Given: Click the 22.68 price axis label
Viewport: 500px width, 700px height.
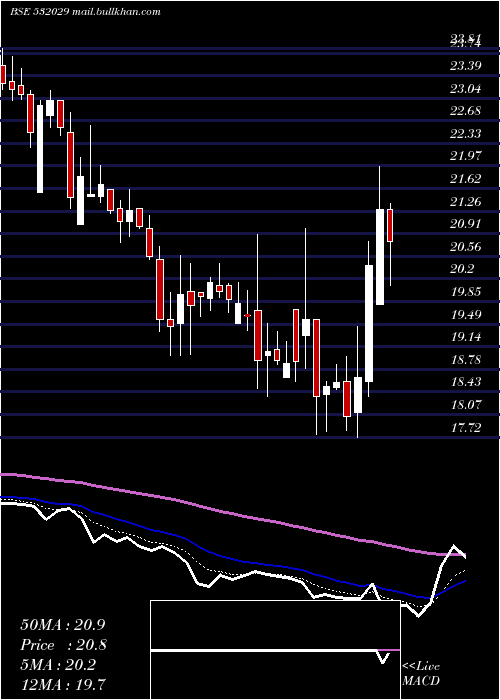Looking at the screenshot, I should 466,111.
